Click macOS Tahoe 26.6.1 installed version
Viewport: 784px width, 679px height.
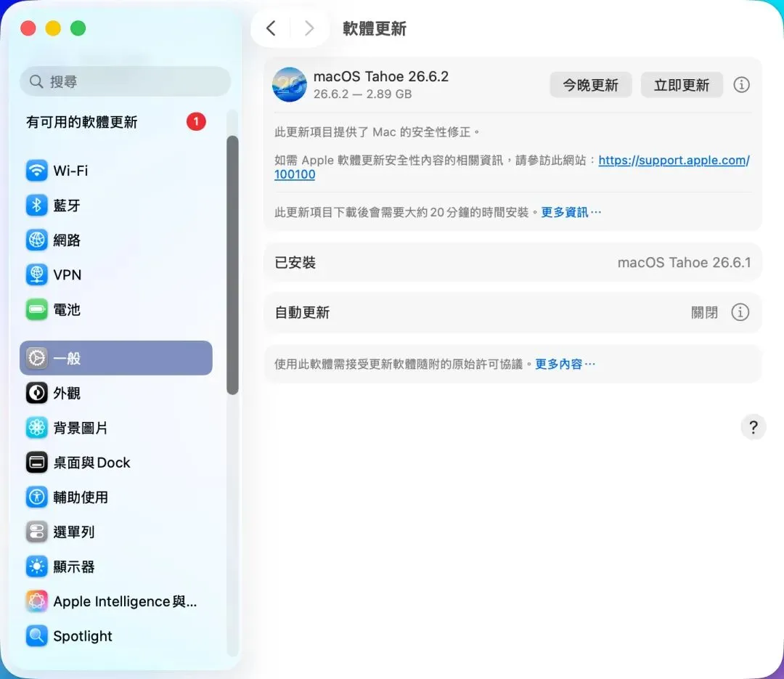684,262
